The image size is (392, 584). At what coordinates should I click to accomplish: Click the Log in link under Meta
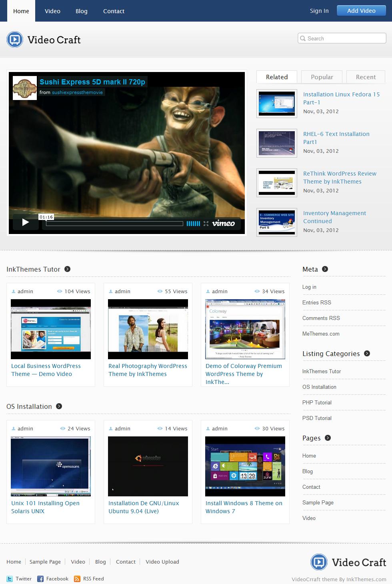pyautogui.click(x=309, y=287)
